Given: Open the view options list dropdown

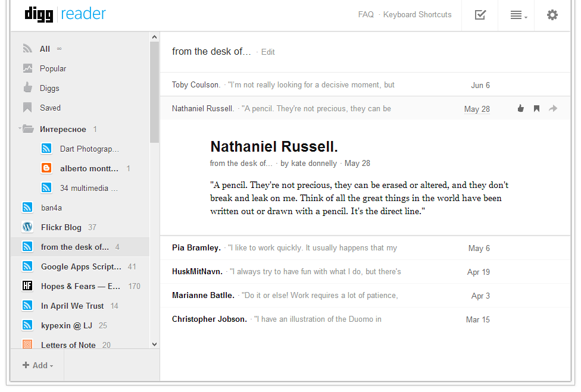Looking at the screenshot, I should click(518, 15).
